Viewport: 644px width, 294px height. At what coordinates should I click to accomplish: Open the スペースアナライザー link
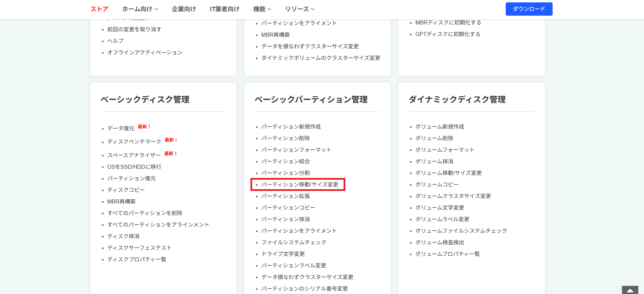point(134,155)
